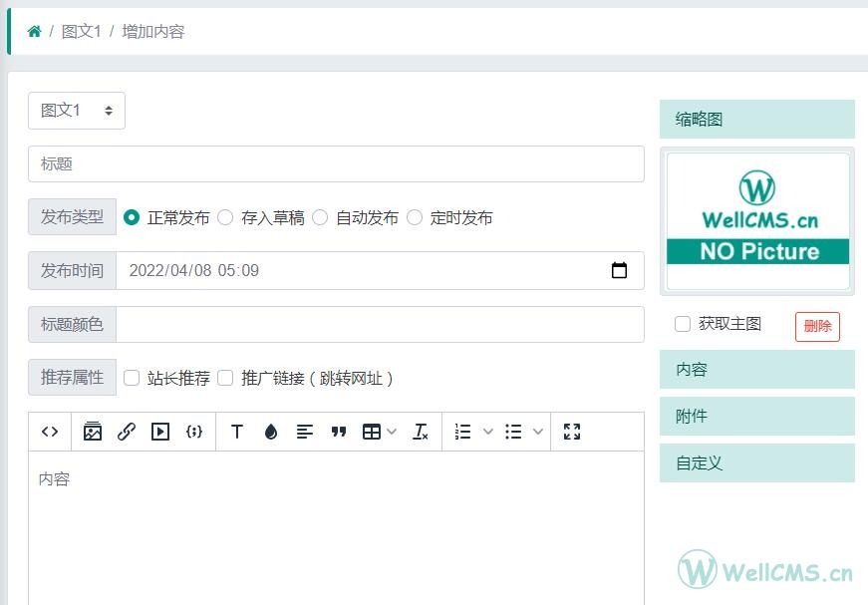Open the 图文1 category dropdown

[x=77, y=111]
